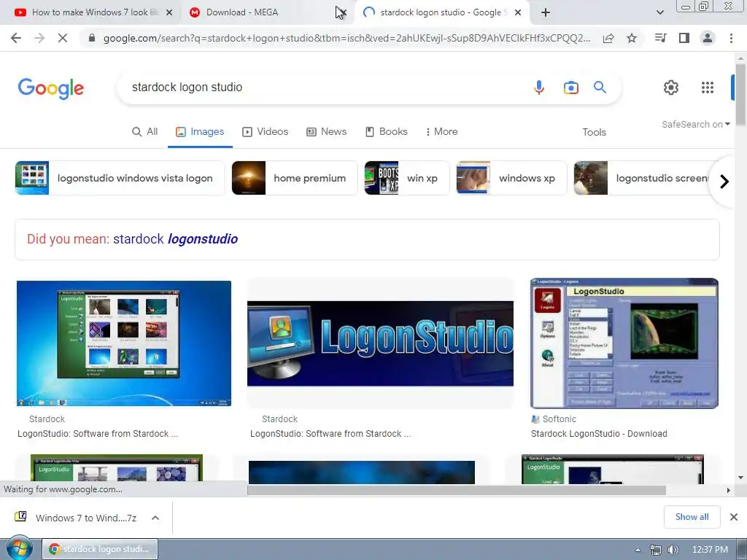Click the 'stardock logonstudio' suggestion link
The height and width of the screenshot is (560, 747).
175,239
